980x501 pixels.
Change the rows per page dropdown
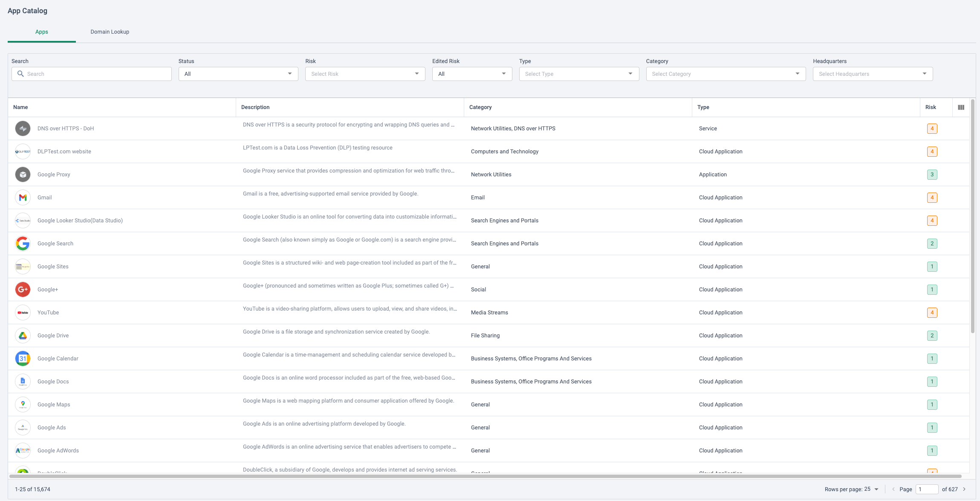point(871,489)
